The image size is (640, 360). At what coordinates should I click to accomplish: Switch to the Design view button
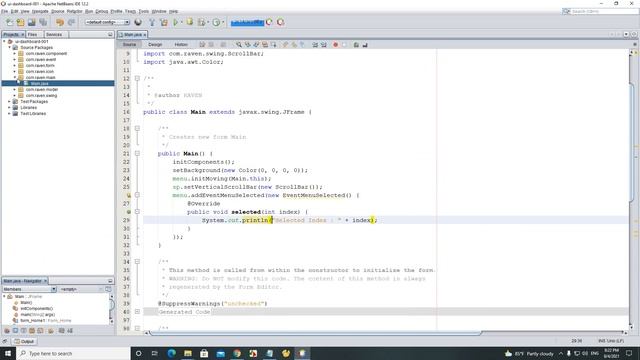point(155,44)
